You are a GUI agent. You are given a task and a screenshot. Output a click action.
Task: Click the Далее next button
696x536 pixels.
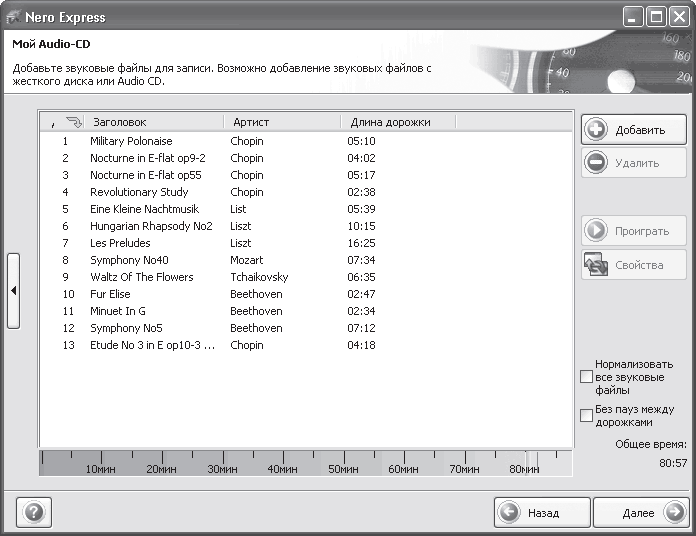(640, 513)
